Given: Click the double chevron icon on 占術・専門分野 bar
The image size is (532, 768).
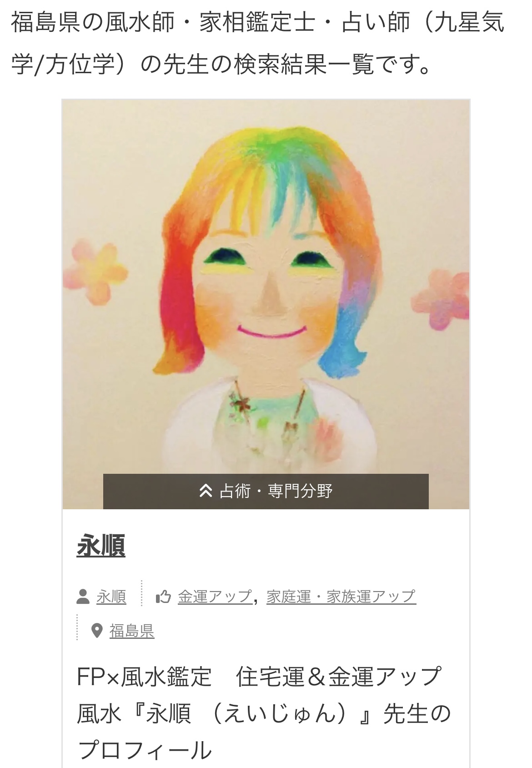Looking at the screenshot, I should [x=206, y=491].
